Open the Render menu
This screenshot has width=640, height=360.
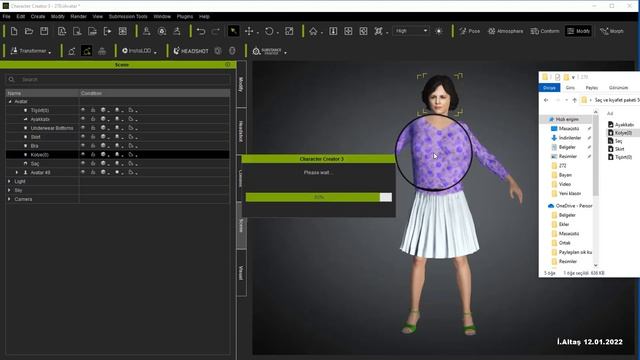78,17
